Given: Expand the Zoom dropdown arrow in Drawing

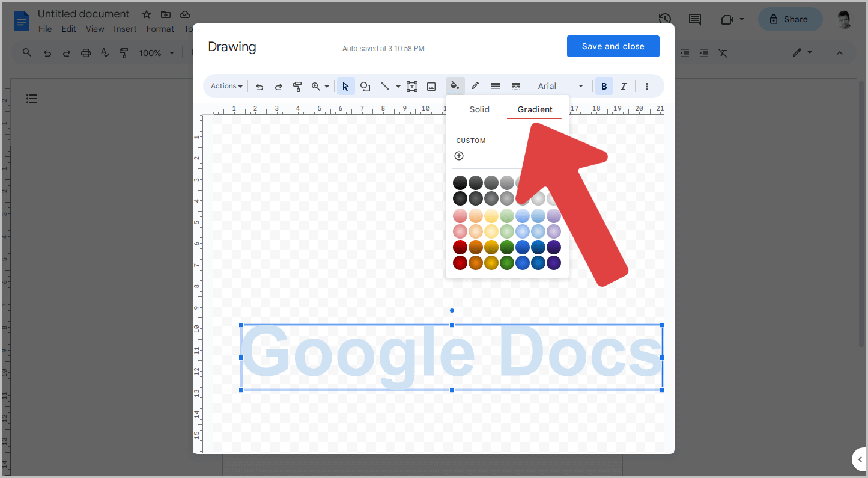Looking at the screenshot, I should (327, 87).
